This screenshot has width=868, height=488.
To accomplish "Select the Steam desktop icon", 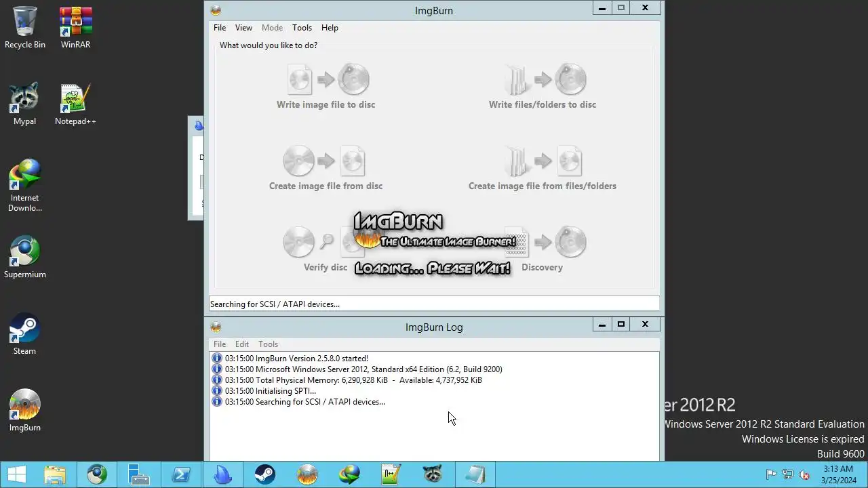I will pyautogui.click(x=25, y=334).
